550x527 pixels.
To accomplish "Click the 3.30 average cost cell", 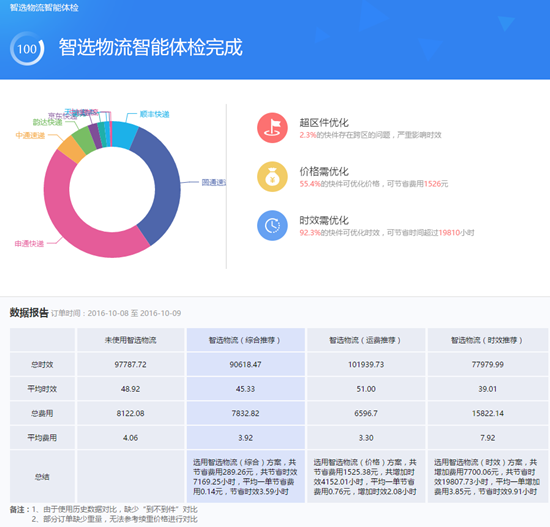I will click(366, 438).
